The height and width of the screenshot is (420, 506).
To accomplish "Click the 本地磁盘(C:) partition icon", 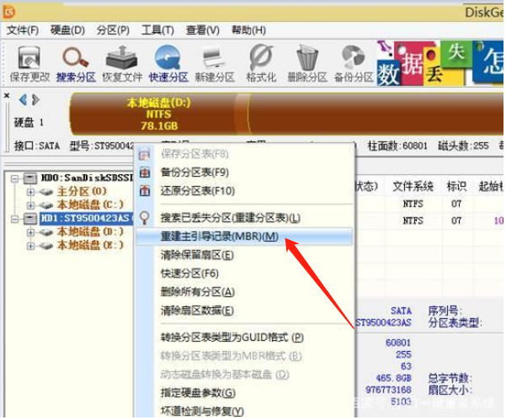I will coord(46,205).
